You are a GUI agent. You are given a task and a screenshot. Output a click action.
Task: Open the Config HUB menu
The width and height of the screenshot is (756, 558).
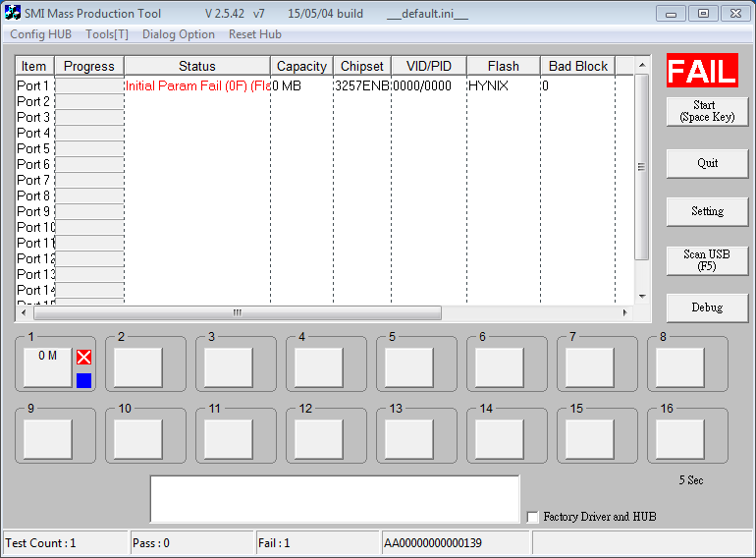point(40,34)
